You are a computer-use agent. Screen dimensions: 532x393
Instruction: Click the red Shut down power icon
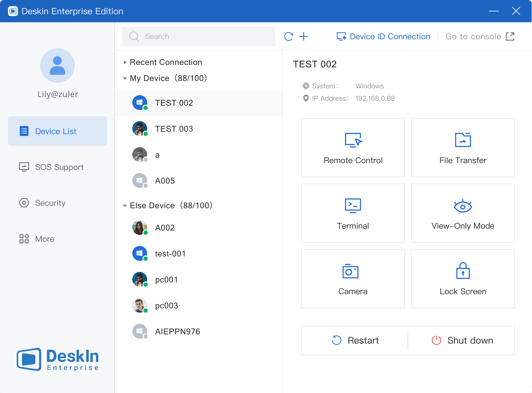tap(436, 340)
